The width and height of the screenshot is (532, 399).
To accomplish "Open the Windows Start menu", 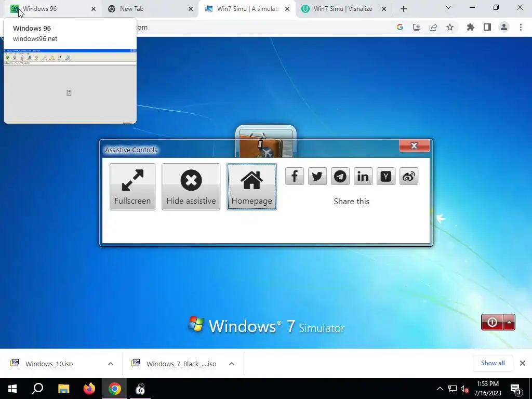I will tap(12, 389).
